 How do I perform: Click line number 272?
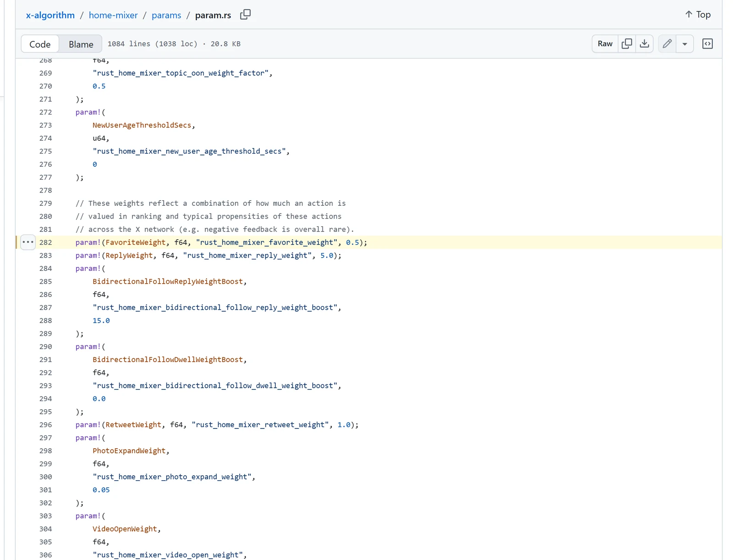pos(46,112)
